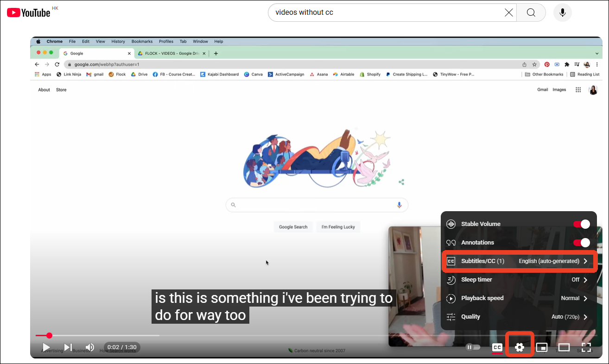The height and width of the screenshot is (364, 609).
Task: Activate the miniplayer icon
Action: 542,347
